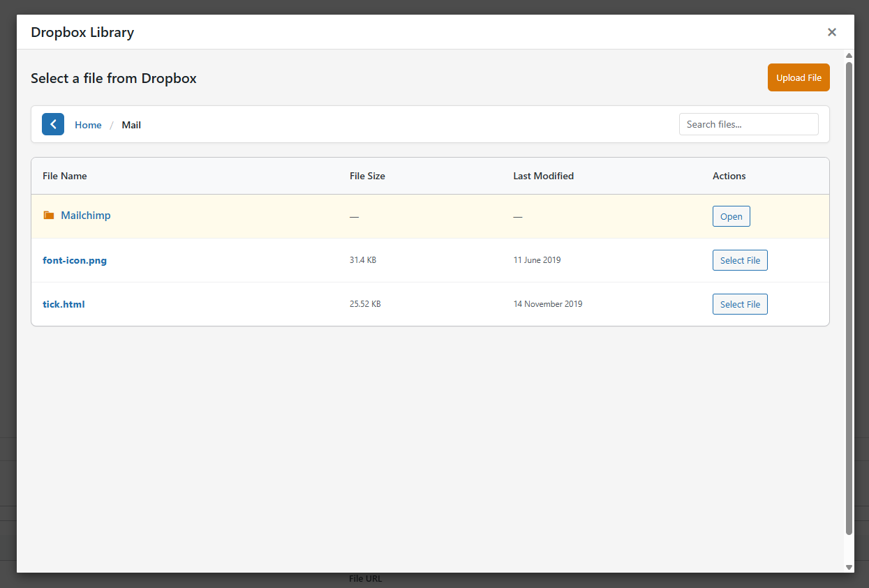
Task: Click the File Name column header
Action: (x=65, y=176)
